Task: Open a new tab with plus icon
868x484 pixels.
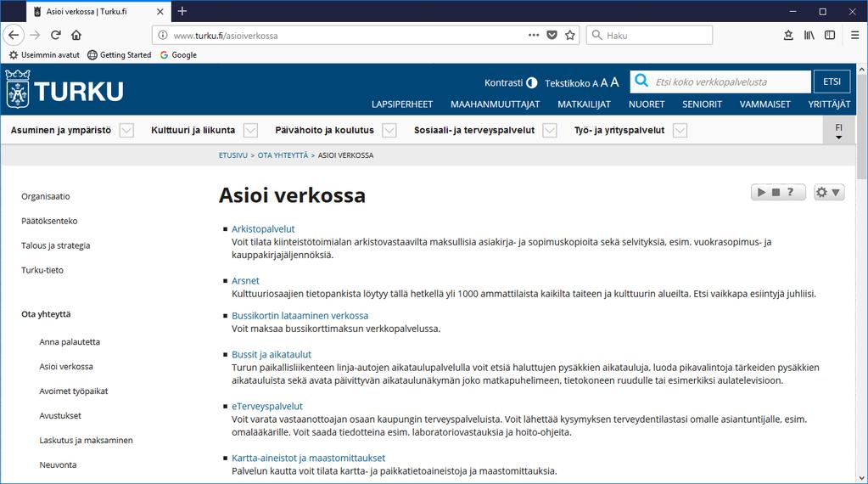Action: coord(182,11)
